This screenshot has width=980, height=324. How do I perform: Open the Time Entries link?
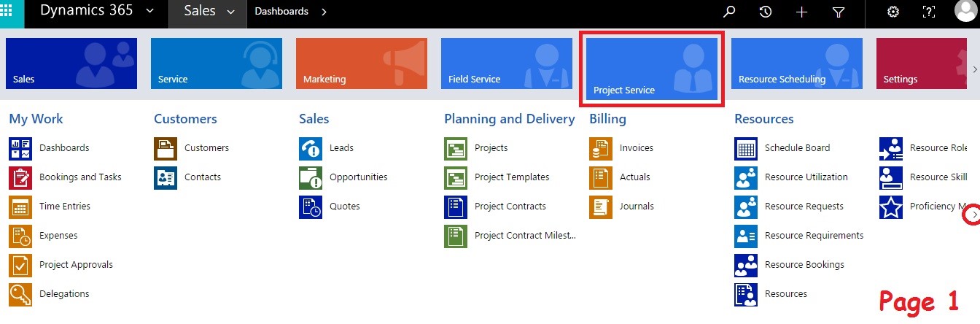tap(64, 207)
